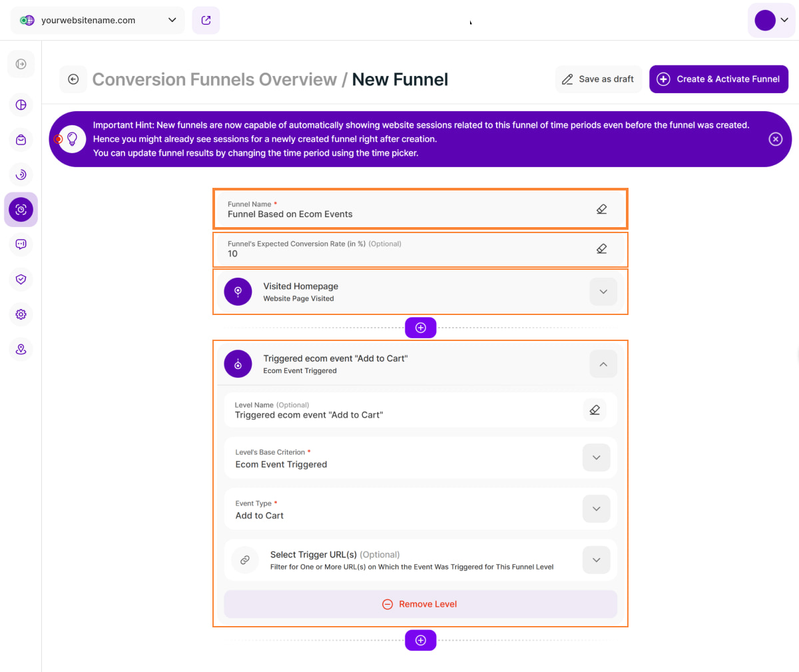Click Save as draft button
The height and width of the screenshot is (672, 799).
tap(598, 79)
